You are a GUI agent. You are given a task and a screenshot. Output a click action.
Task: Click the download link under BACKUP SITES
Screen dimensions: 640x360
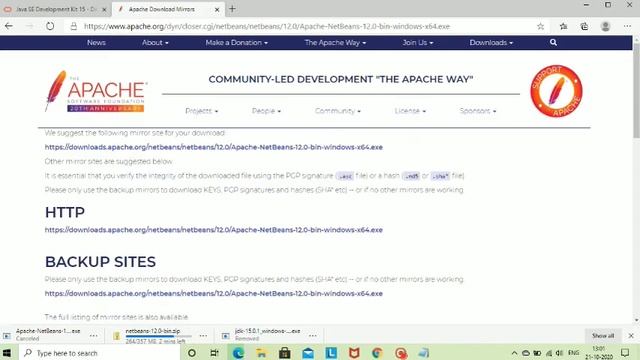click(213, 293)
